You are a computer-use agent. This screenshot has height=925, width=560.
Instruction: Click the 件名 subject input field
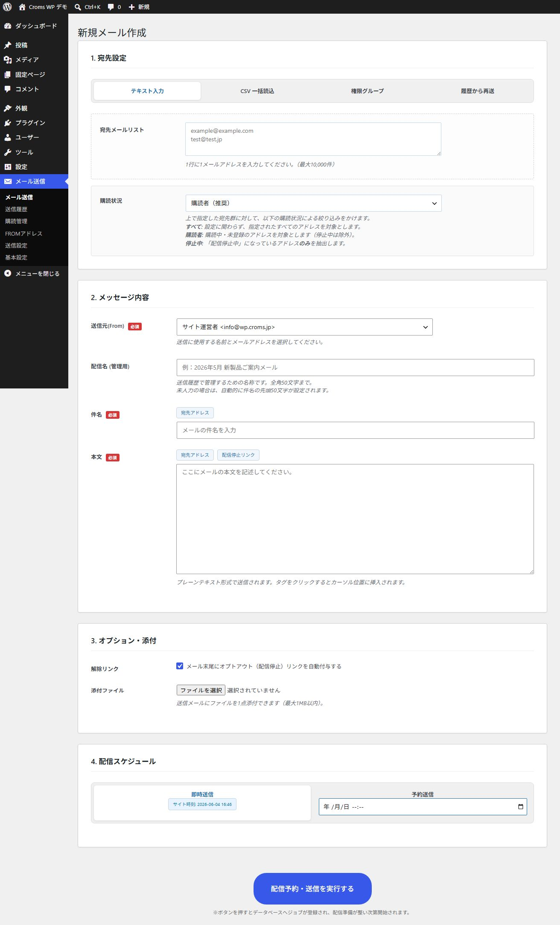355,430
